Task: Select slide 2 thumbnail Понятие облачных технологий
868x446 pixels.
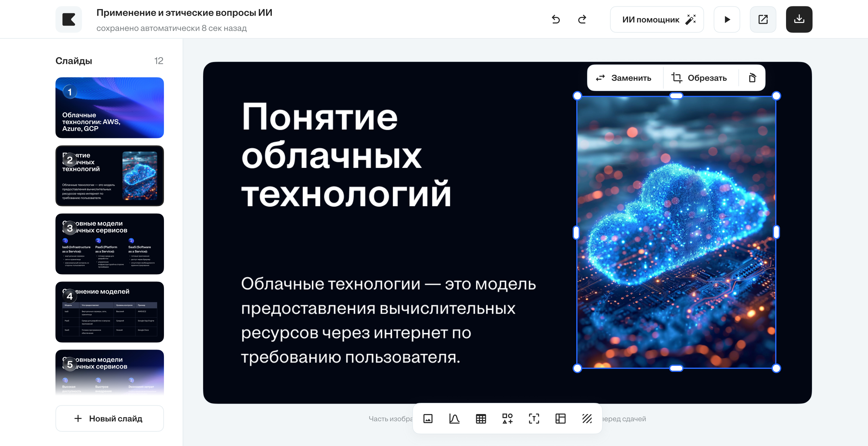Action: (109, 175)
